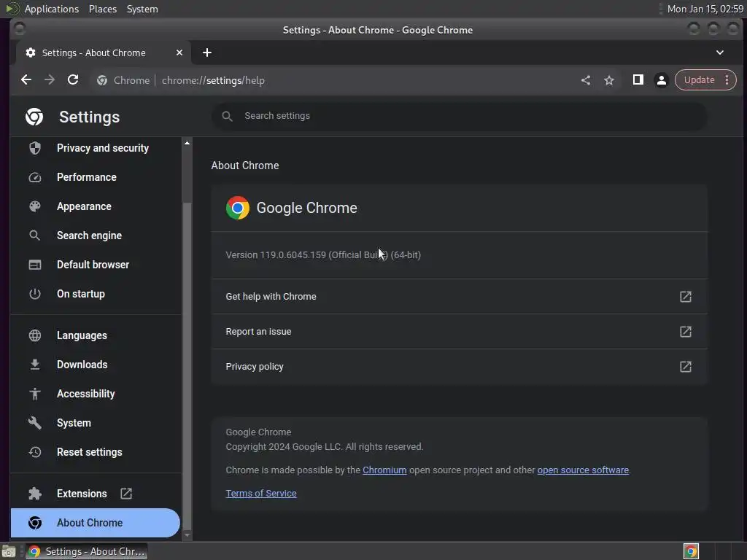Bookmark this page with the star icon
The height and width of the screenshot is (560, 747).
pos(609,80)
